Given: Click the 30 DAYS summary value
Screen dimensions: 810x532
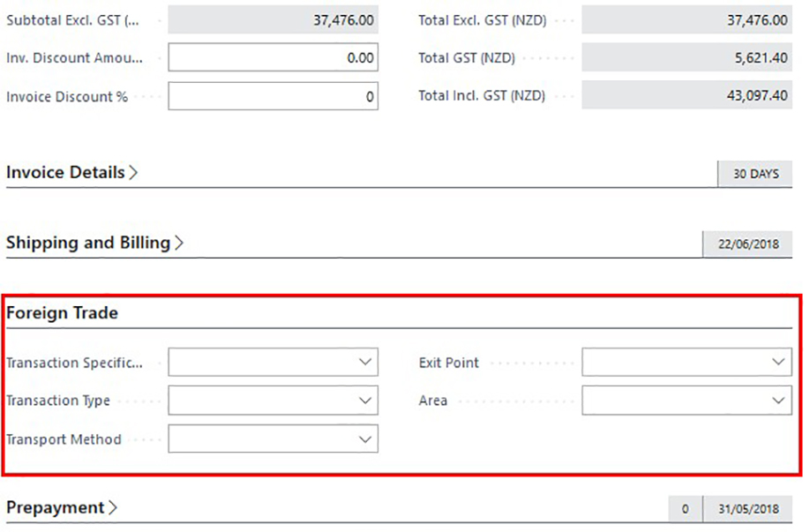Looking at the screenshot, I should click(x=755, y=174).
